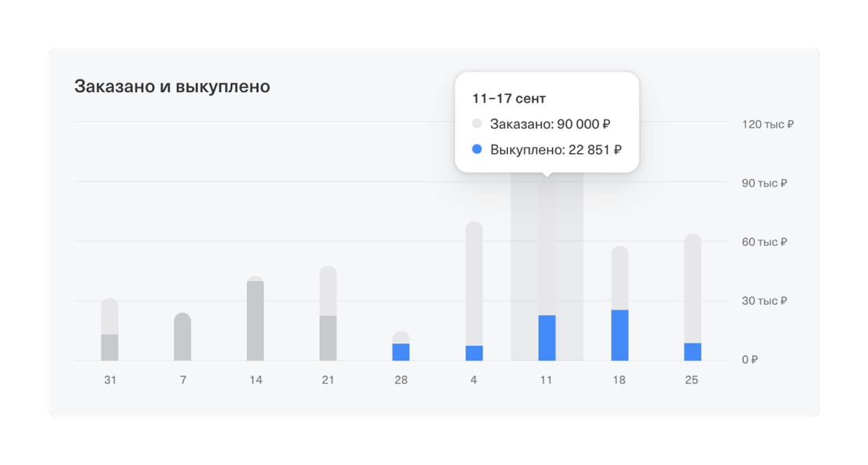Screen dimensions: 868x465
Task: Click the 60 тыс ₽ axis label
Action: [764, 242]
